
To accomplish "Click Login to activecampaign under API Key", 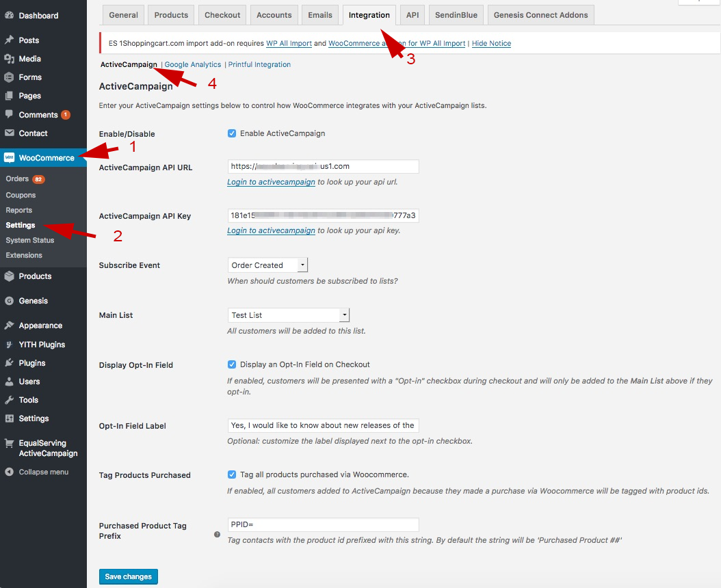I will (x=272, y=231).
